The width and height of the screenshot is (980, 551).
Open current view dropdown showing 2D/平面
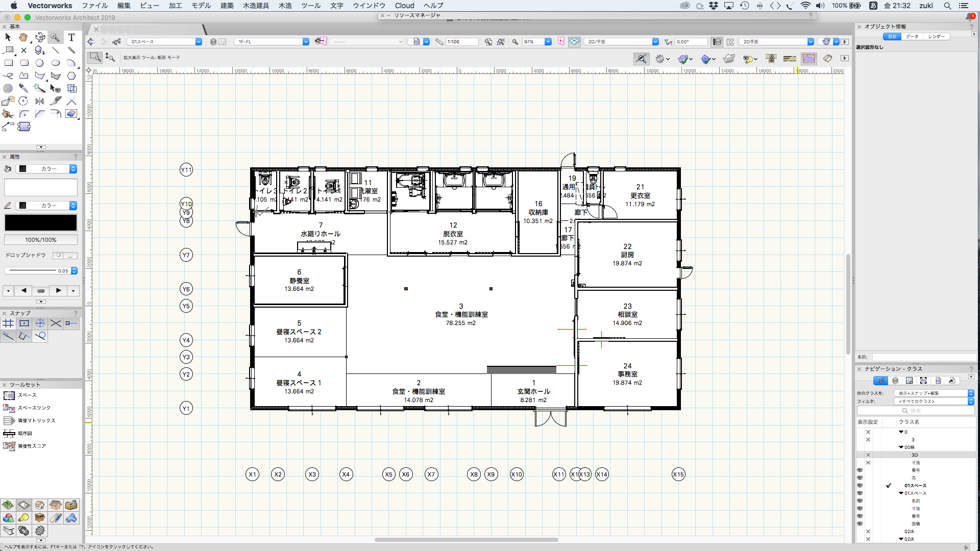pos(622,42)
